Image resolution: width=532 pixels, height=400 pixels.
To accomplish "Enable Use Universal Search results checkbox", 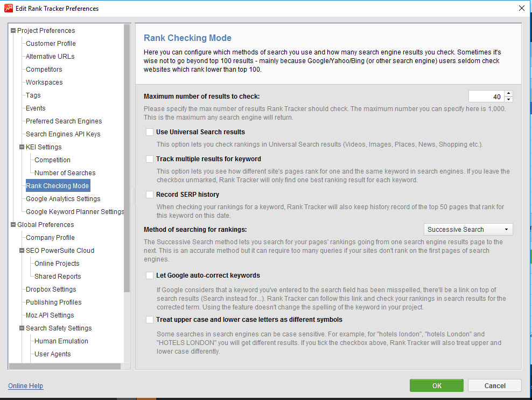I will pyautogui.click(x=150, y=132).
